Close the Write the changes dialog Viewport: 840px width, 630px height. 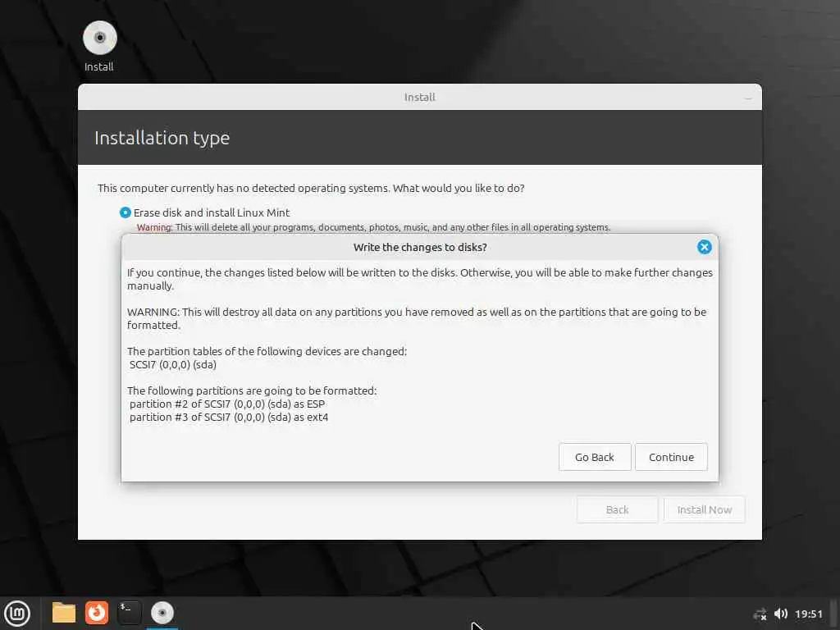[704, 247]
